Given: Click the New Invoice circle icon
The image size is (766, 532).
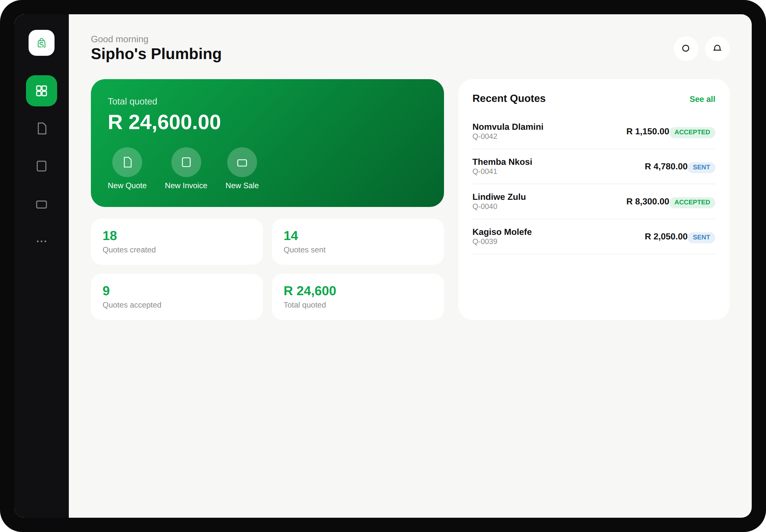Looking at the screenshot, I should (186, 162).
